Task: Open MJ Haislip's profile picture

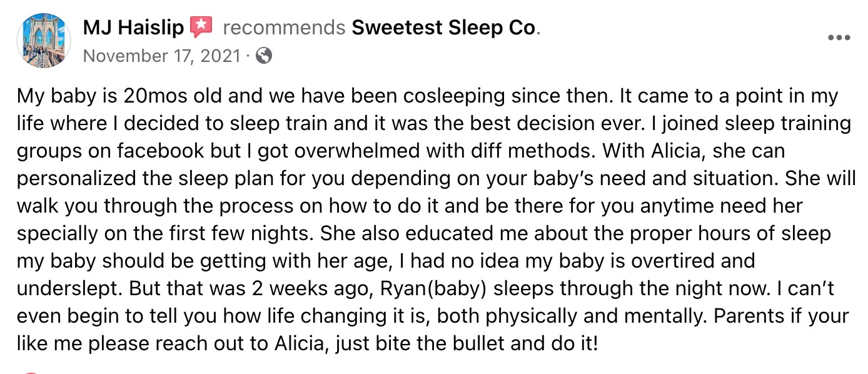Action: 44,40
